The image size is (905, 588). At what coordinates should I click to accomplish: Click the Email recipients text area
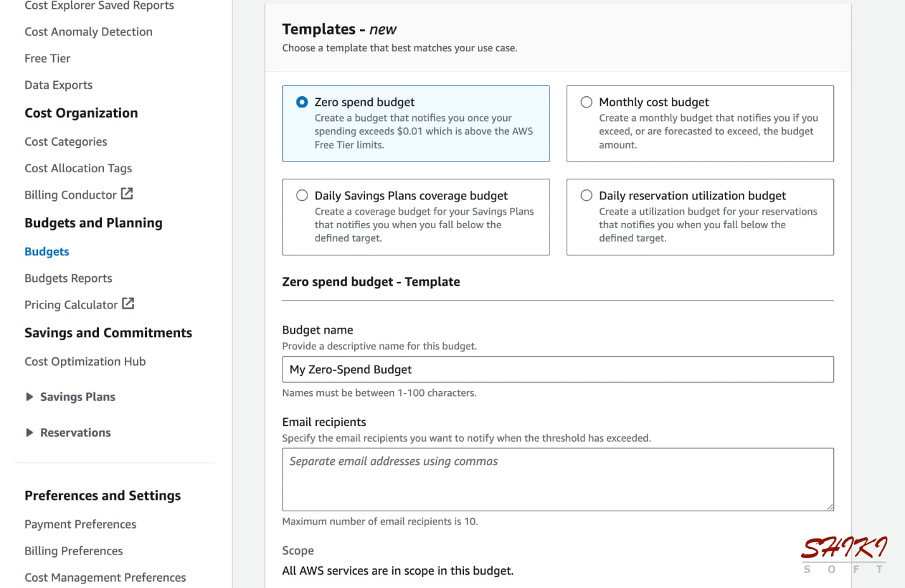558,479
